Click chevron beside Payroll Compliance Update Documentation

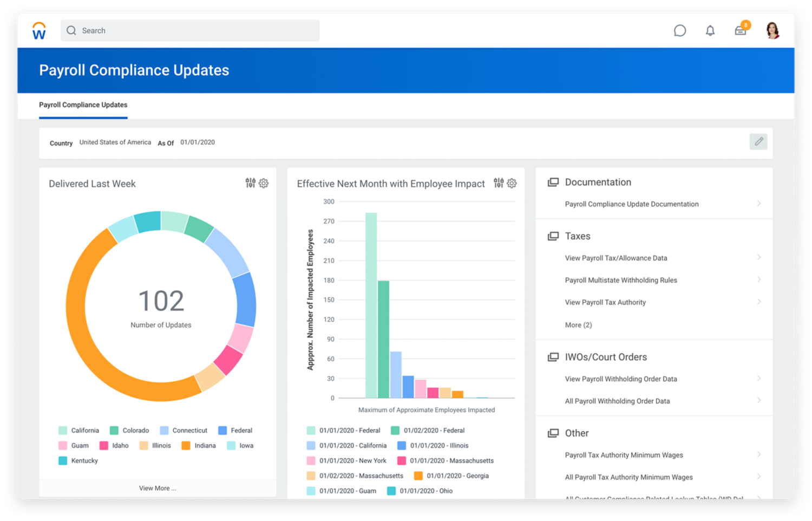tap(758, 204)
